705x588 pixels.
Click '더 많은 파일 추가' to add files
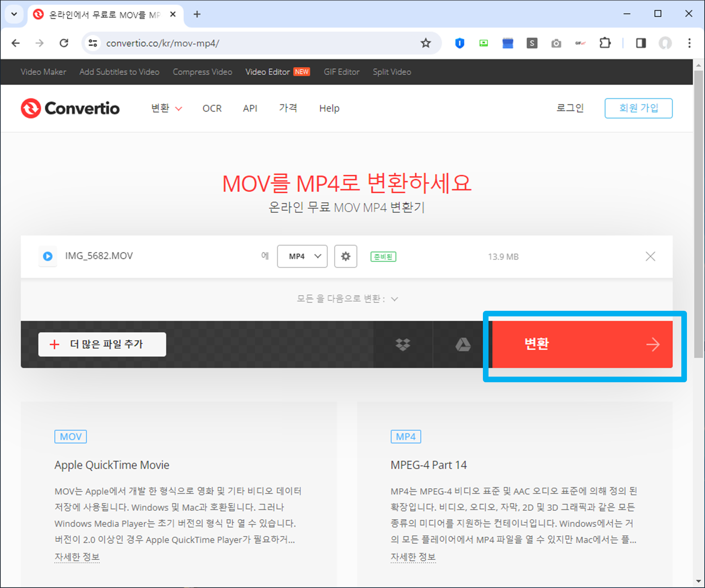(x=102, y=344)
